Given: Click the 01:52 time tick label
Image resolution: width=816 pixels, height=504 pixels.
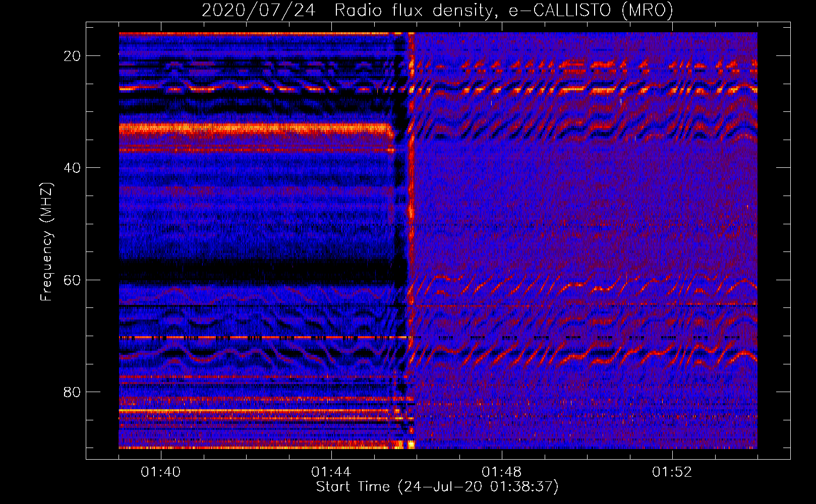Looking at the screenshot, I should [672, 472].
